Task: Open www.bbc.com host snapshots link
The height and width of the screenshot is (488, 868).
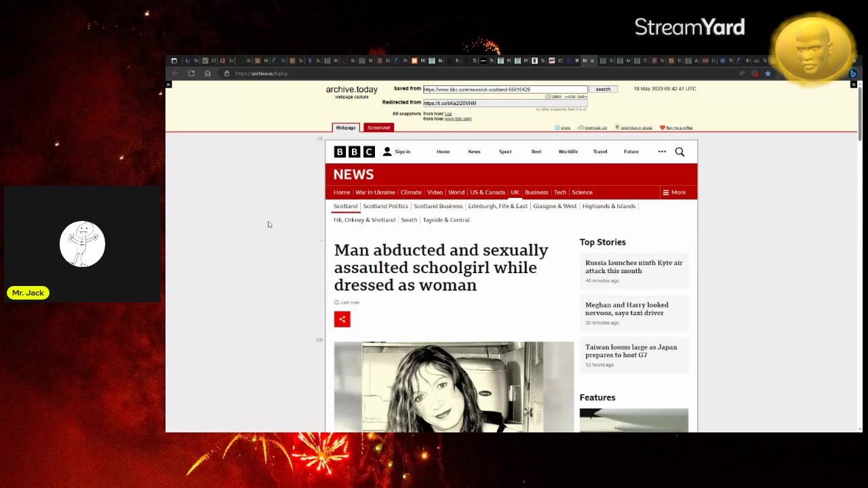Action: tap(458, 119)
